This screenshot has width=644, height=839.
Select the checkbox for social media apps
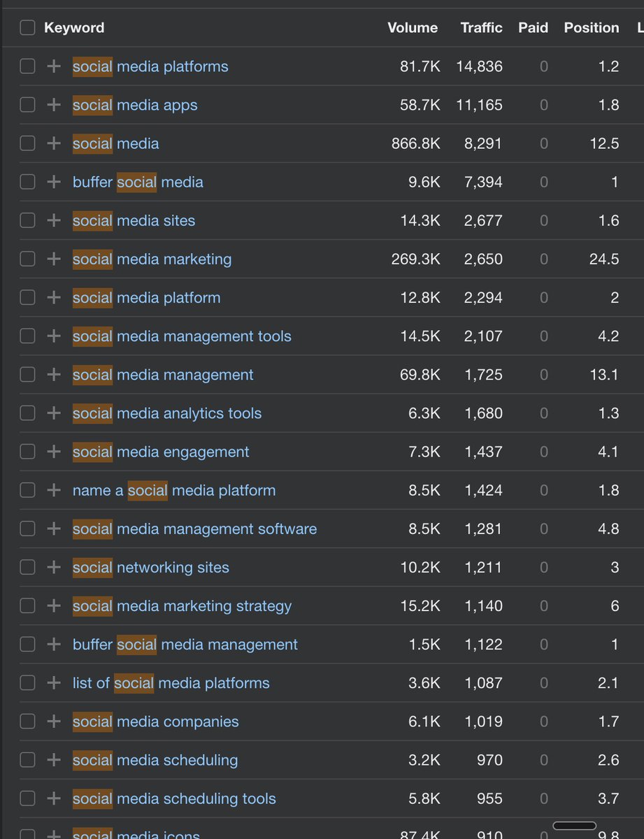click(27, 105)
